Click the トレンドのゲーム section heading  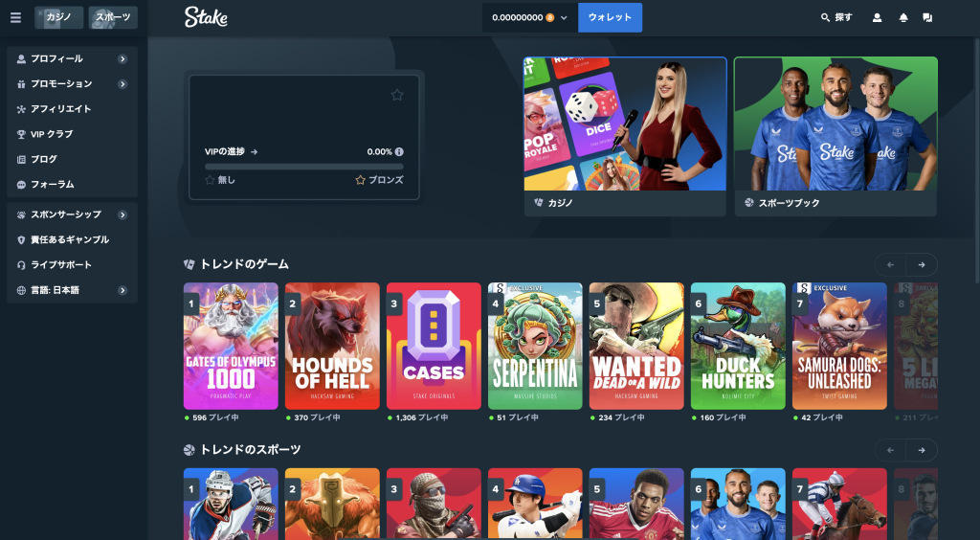tap(244, 264)
